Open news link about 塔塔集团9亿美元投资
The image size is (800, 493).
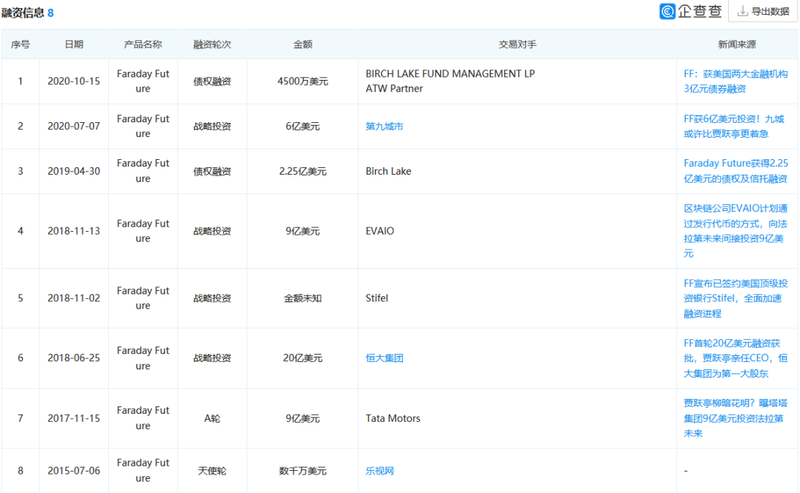(x=735, y=418)
